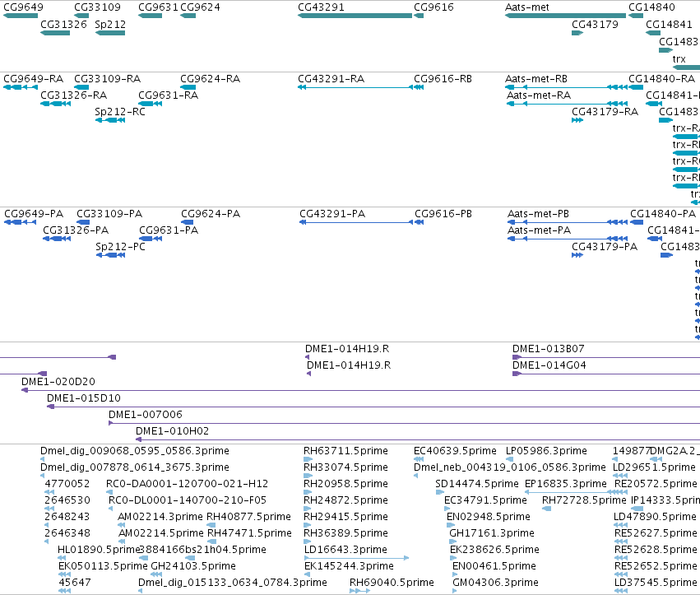Click the CG9616 gene label
The width and height of the screenshot is (700, 595).
click(434, 7)
